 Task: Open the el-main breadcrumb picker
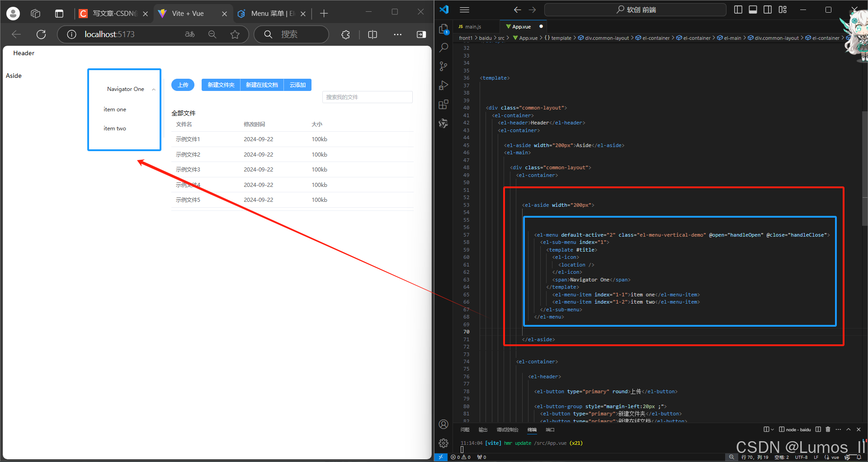click(729, 38)
